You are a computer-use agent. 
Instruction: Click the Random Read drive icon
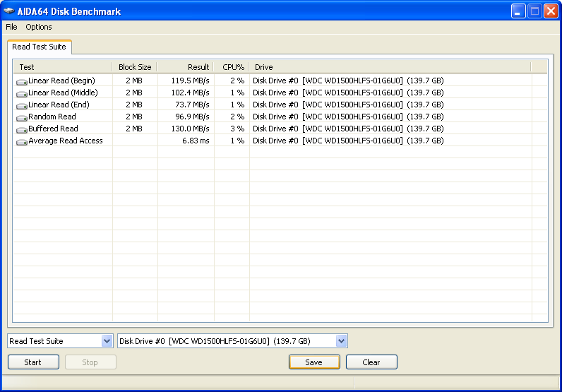(21, 118)
